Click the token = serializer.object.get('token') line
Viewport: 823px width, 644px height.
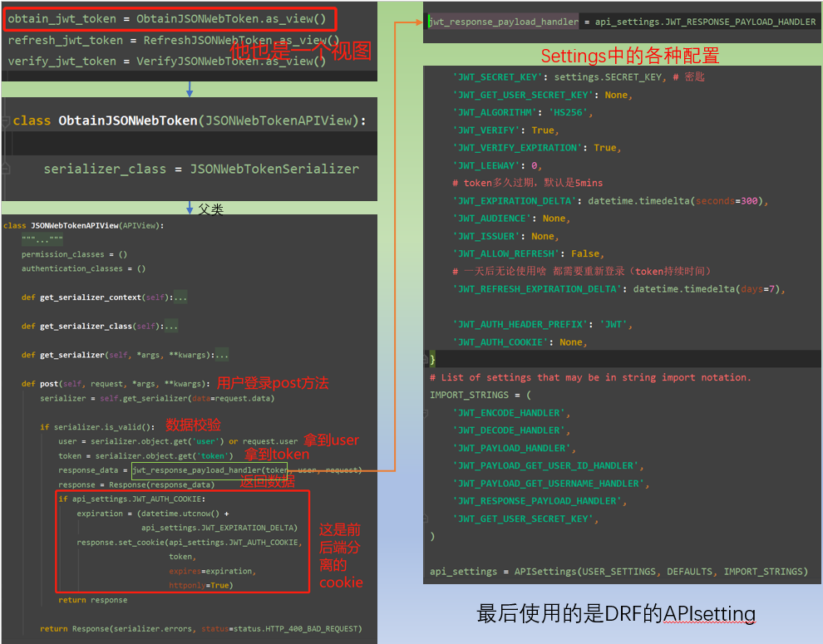pyautogui.click(x=145, y=456)
